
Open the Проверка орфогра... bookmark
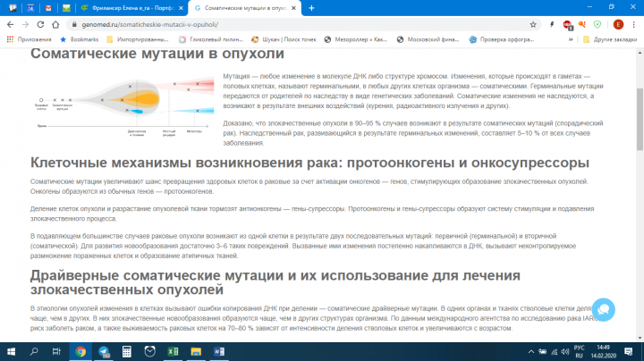click(x=502, y=39)
